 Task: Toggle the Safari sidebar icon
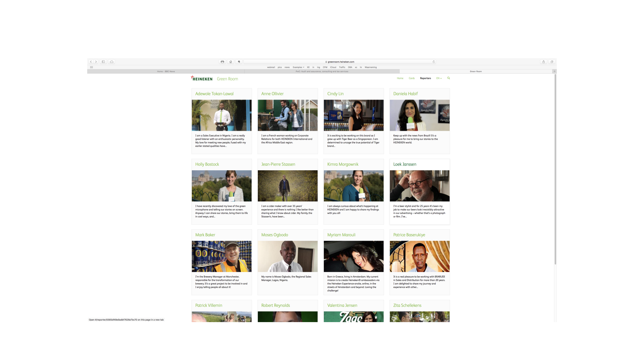click(103, 62)
